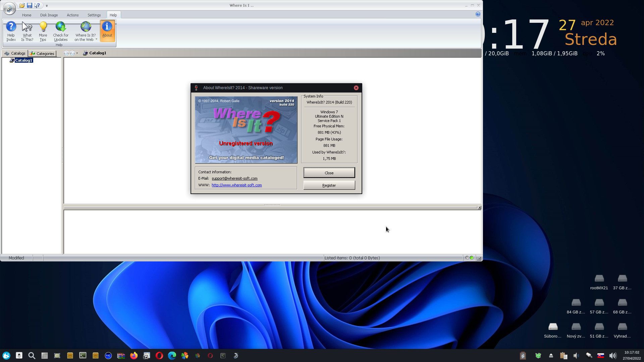Switch to Categories panel tab
Screen dimensions: 644x362
coord(42,53)
